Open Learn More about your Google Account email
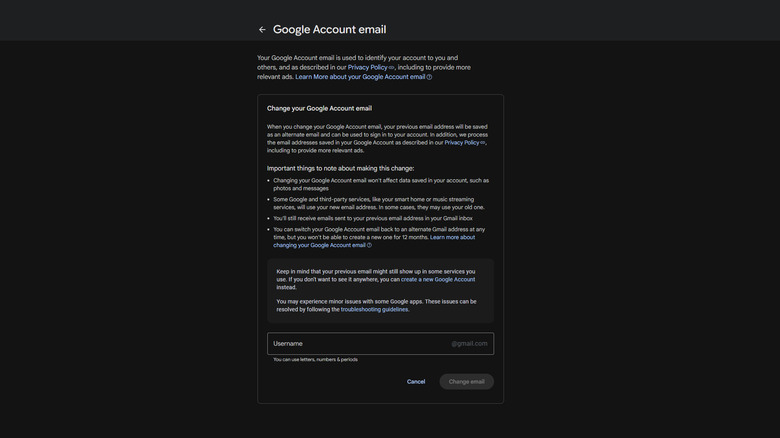The height and width of the screenshot is (438, 780). point(360,77)
